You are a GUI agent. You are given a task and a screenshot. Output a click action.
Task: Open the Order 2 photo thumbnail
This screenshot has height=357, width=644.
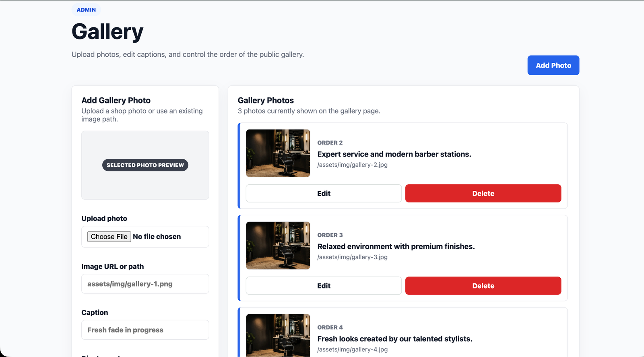point(278,153)
